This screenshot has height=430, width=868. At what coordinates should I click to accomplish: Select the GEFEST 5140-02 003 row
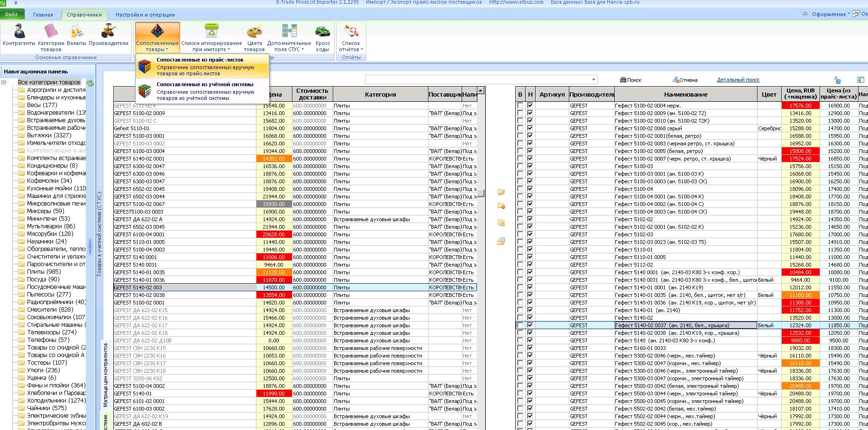pos(295,287)
